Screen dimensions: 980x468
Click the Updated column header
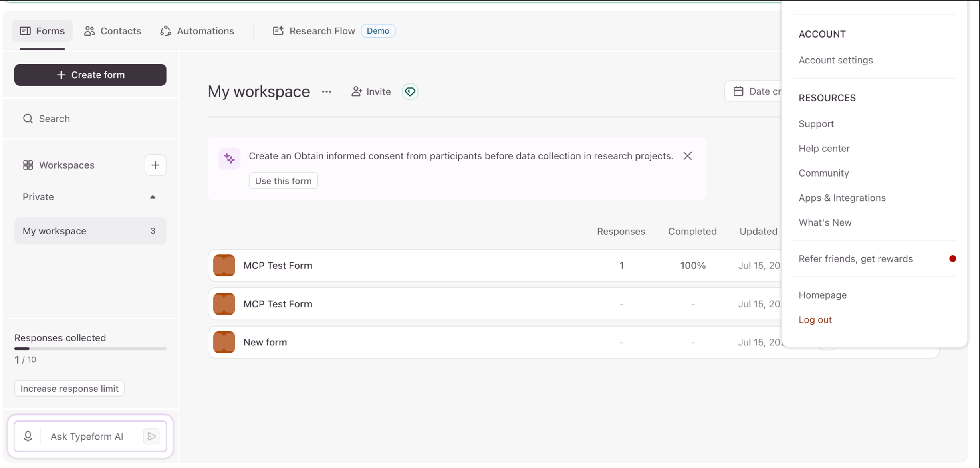point(758,231)
